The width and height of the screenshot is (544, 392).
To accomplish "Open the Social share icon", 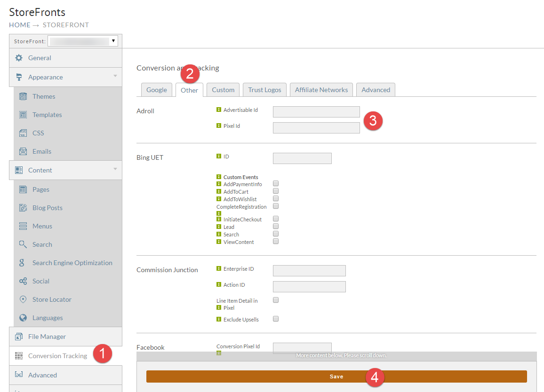I will pos(23,281).
